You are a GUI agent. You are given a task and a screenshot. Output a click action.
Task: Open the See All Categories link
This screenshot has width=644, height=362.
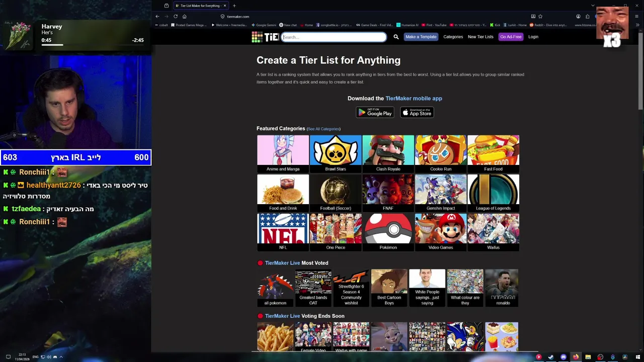tap(324, 129)
